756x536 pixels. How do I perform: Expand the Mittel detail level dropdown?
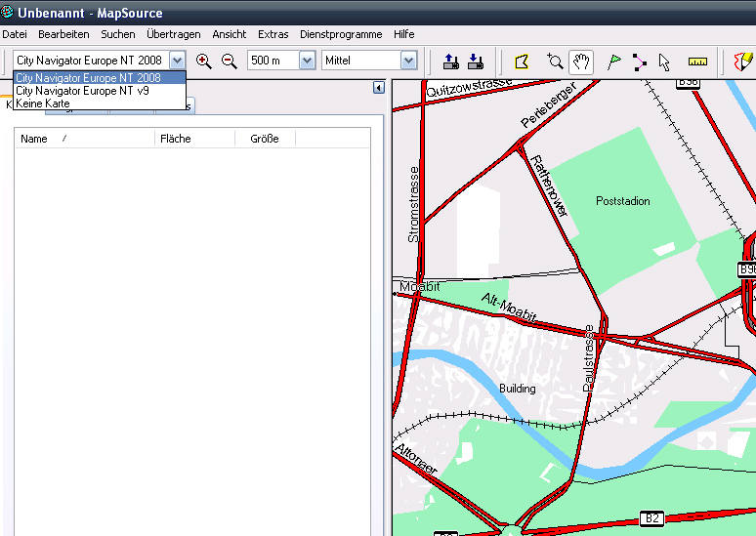tap(408, 61)
